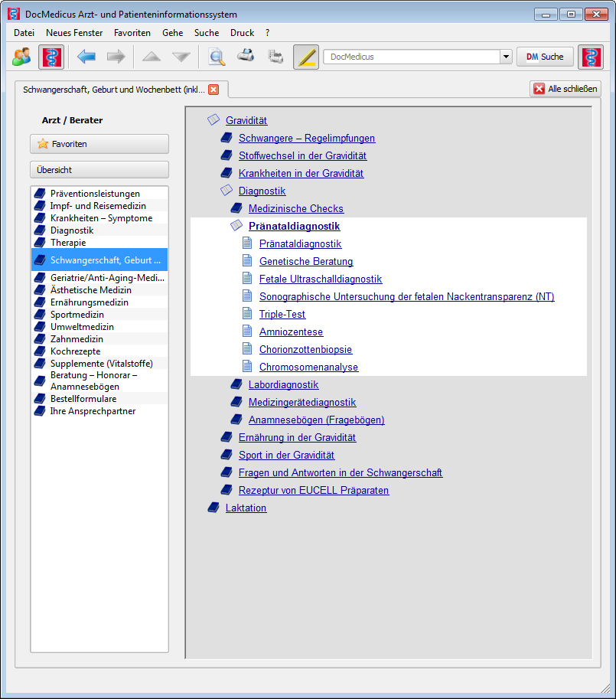Close the Schwangerschaft tab with red X

[213, 90]
